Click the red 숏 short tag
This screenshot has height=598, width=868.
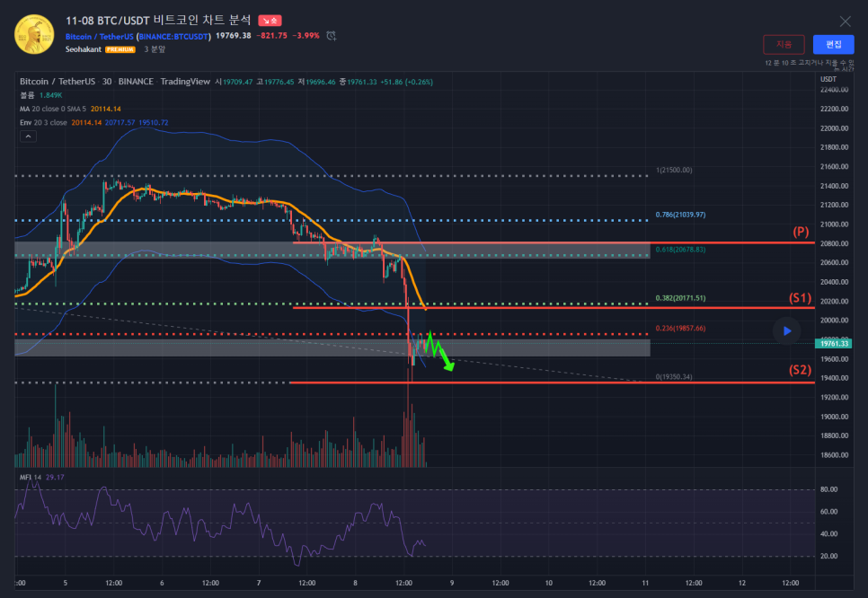[x=269, y=20]
